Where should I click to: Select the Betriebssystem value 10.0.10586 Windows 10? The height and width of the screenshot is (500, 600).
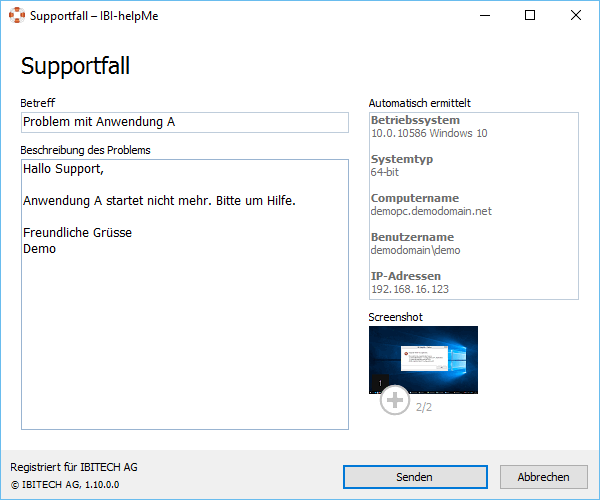pyautogui.click(x=429, y=133)
